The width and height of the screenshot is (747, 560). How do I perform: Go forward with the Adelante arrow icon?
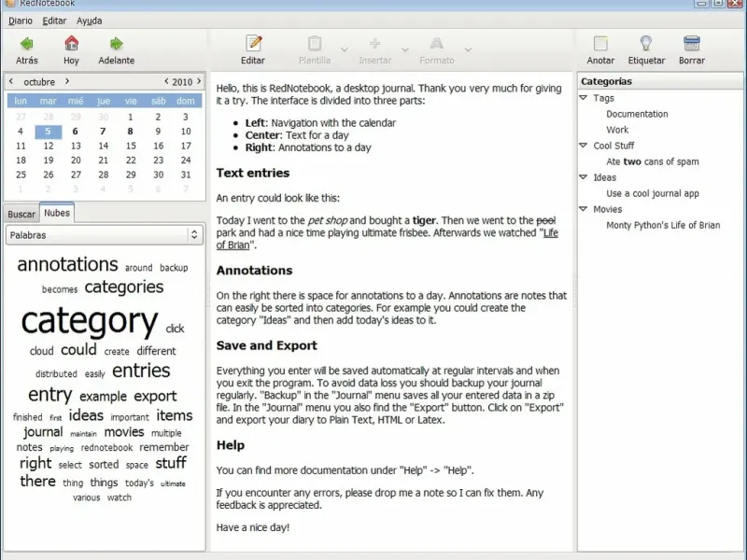click(116, 44)
